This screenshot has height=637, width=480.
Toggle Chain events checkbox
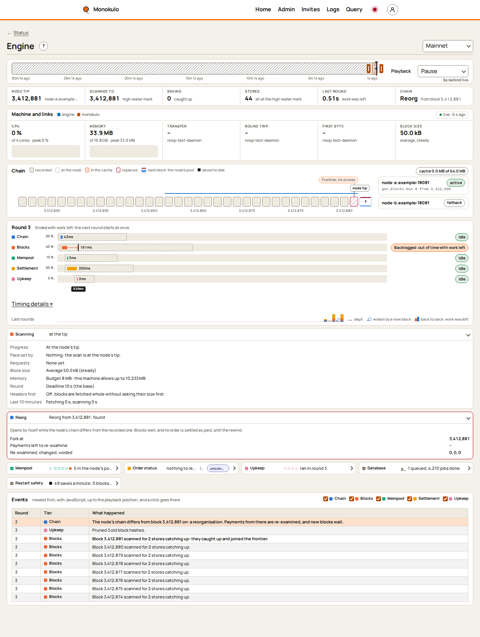click(x=325, y=498)
